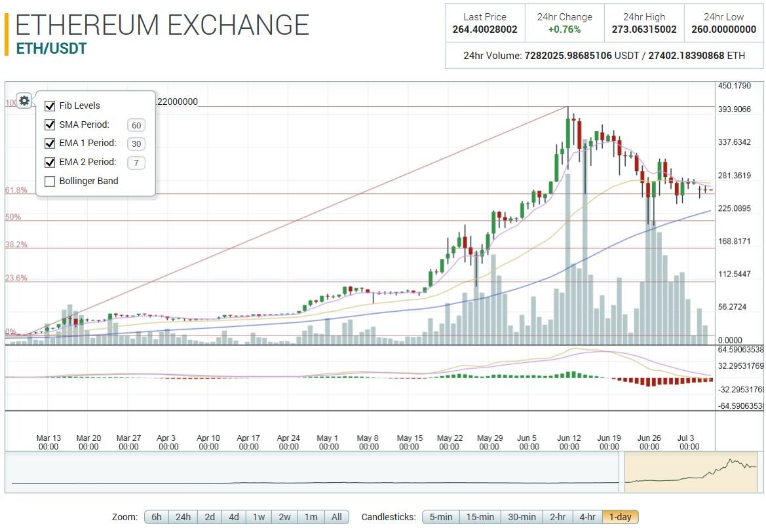Set zoom to 1w

coord(259,517)
